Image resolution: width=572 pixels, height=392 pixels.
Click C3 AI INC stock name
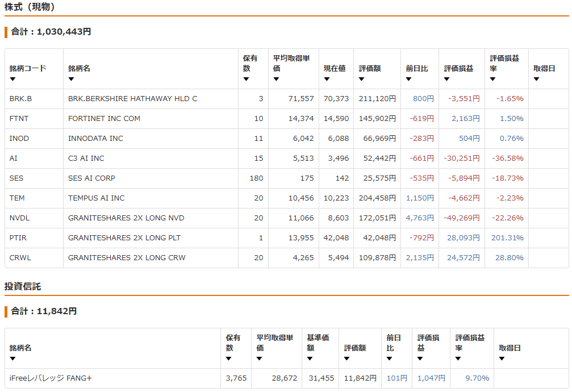point(86,159)
